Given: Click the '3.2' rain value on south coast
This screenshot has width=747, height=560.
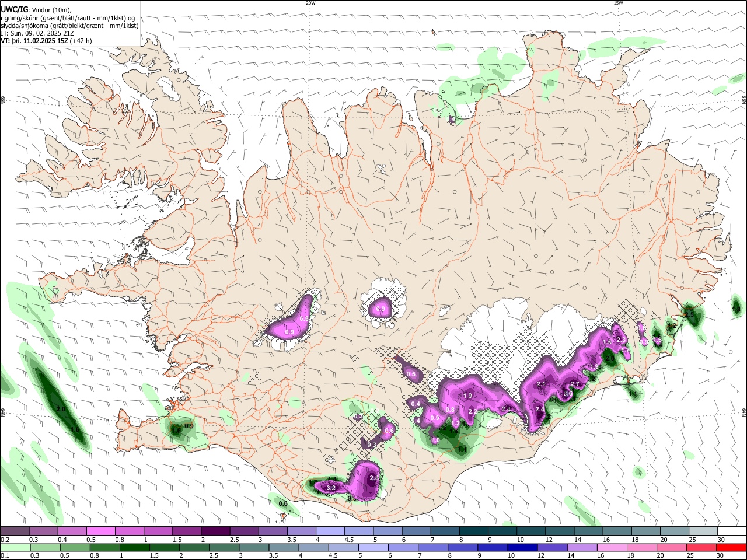Looking at the screenshot, I should pos(331,488).
